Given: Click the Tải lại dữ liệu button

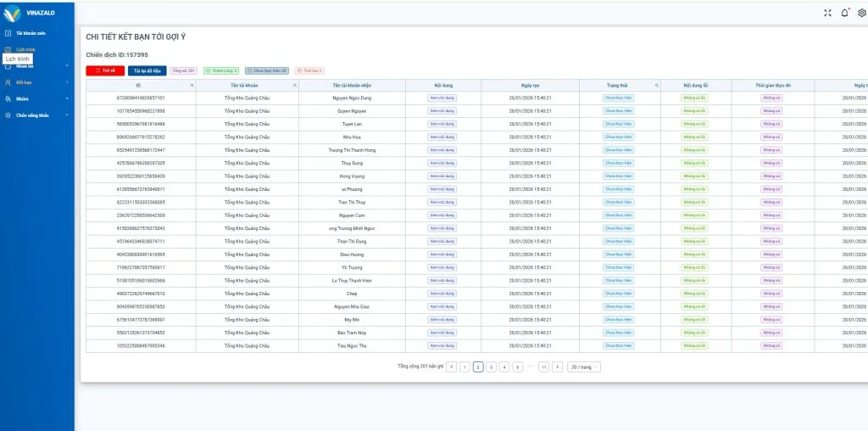Looking at the screenshot, I should (x=147, y=70).
